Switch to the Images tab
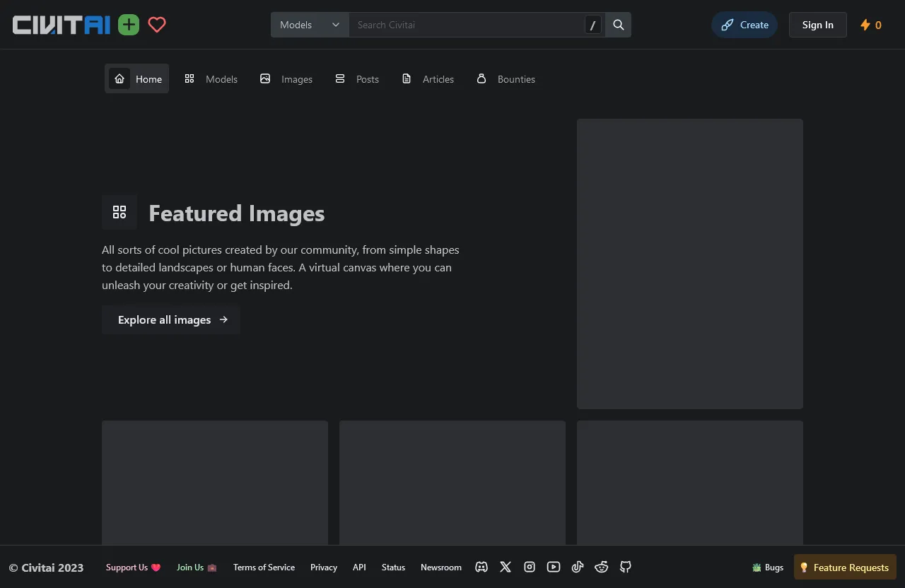This screenshot has height=588, width=905. coord(286,78)
